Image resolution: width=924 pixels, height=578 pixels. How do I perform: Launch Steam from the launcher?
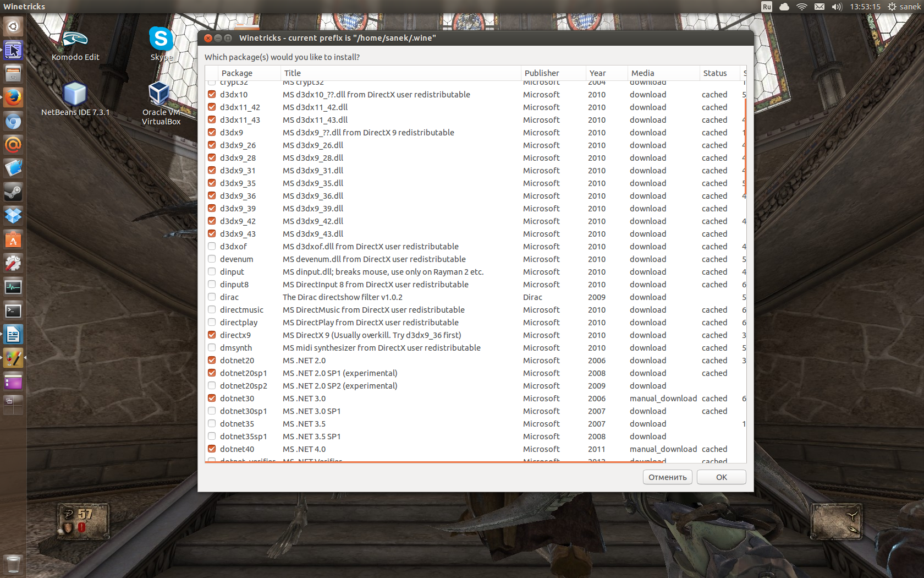tap(13, 192)
